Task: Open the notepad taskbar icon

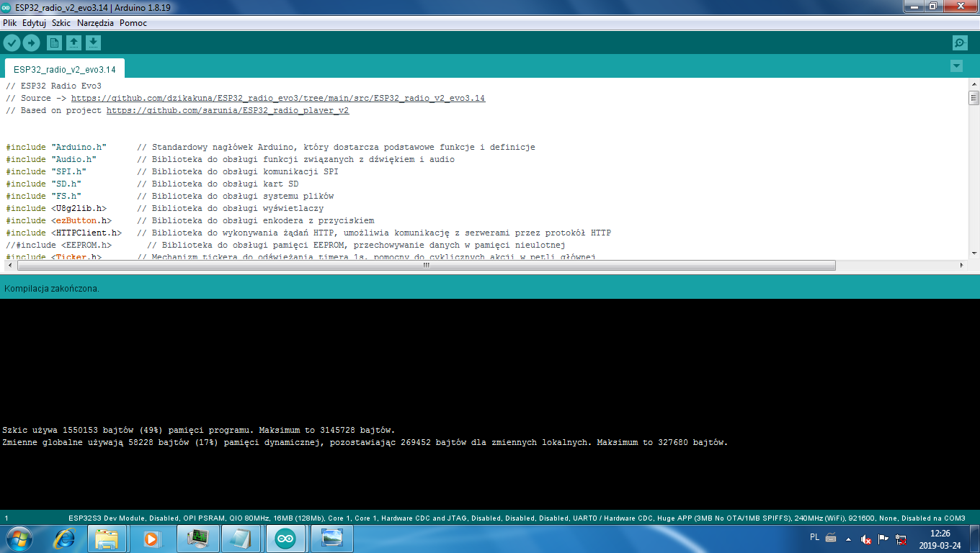Action: coord(241,538)
